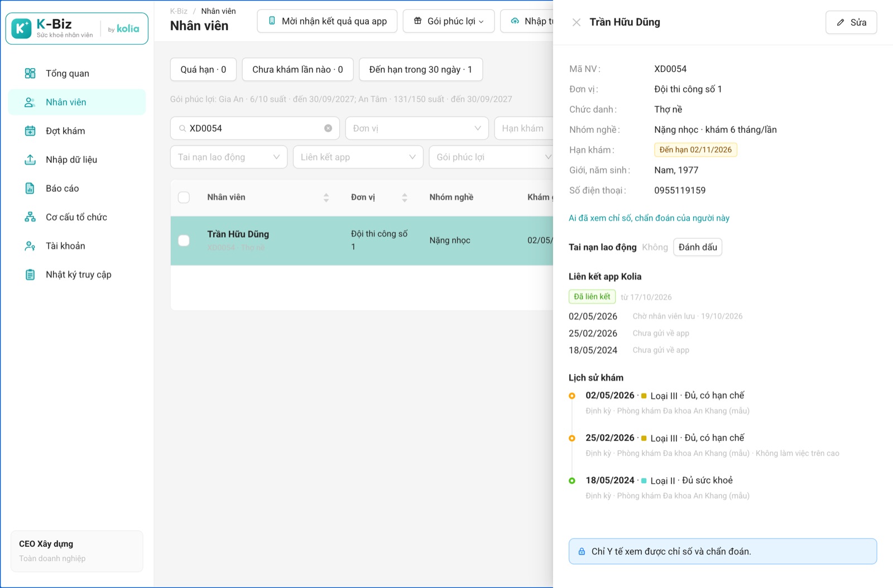Tick the checkbox for Trần Hữu Dũng row
The width and height of the screenshot is (893, 588).
point(184,240)
